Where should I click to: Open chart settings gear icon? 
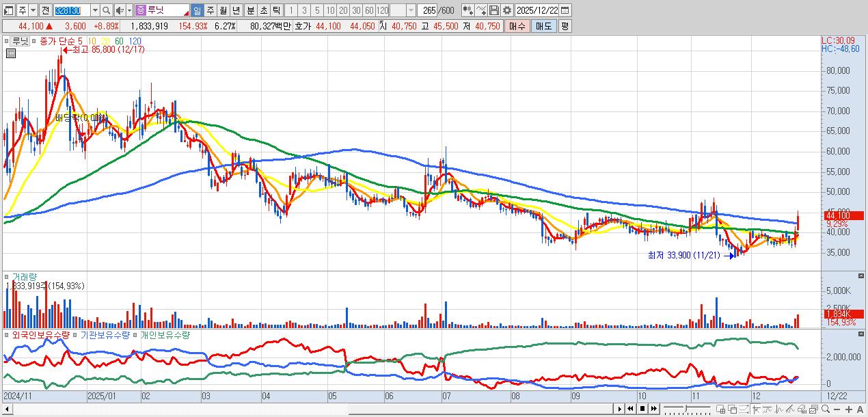click(506, 10)
